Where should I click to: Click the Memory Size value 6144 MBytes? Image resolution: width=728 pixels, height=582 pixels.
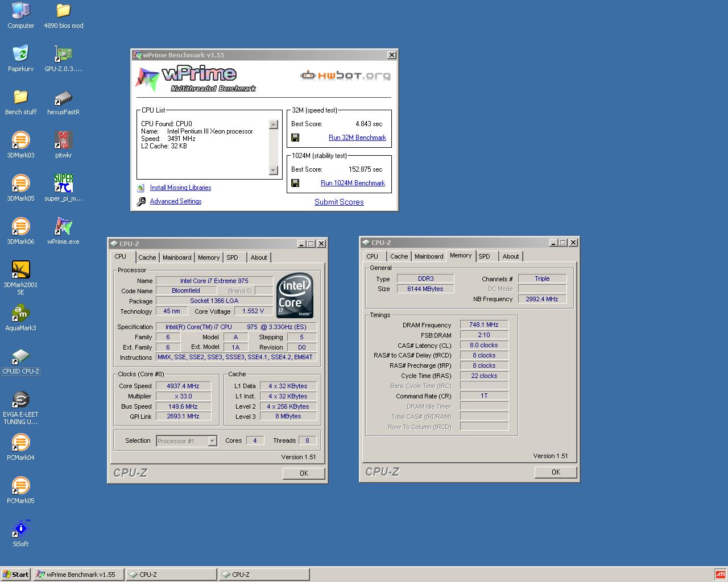[425, 289]
